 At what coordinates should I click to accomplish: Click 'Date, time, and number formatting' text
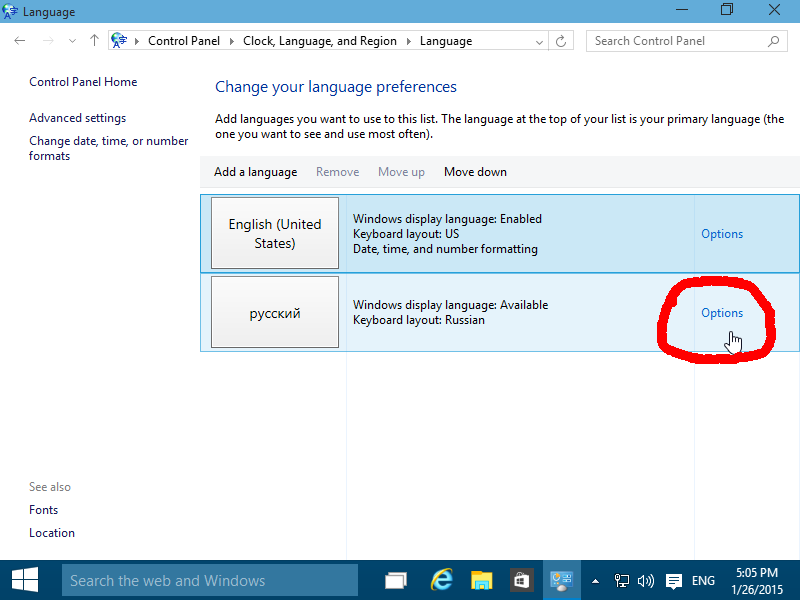pyautogui.click(x=445, y=249)
